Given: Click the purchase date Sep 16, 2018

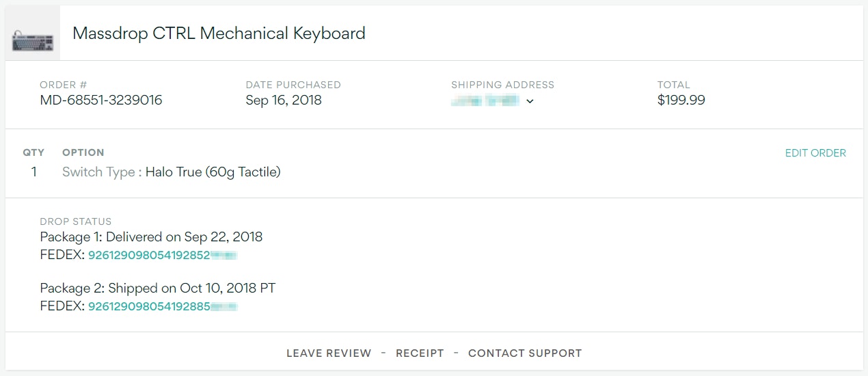Looking at the screenshot, I should [x=284, y=100].
